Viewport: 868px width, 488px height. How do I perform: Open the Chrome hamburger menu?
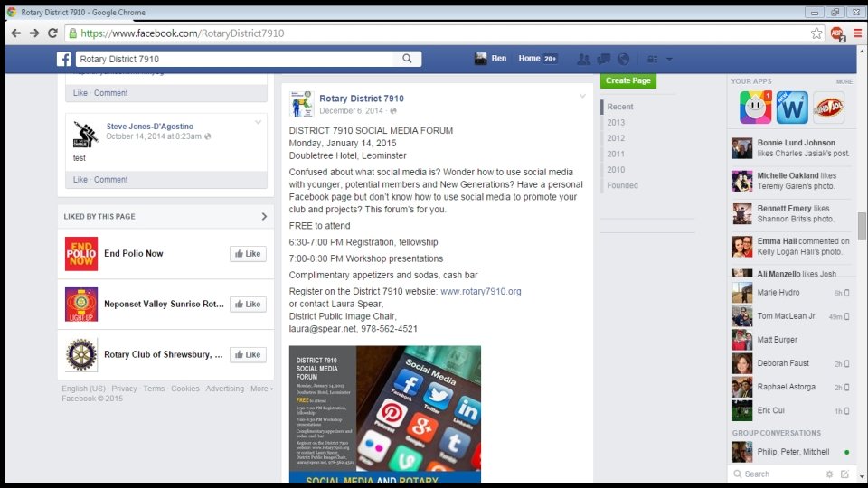click(x=857, y=33)
